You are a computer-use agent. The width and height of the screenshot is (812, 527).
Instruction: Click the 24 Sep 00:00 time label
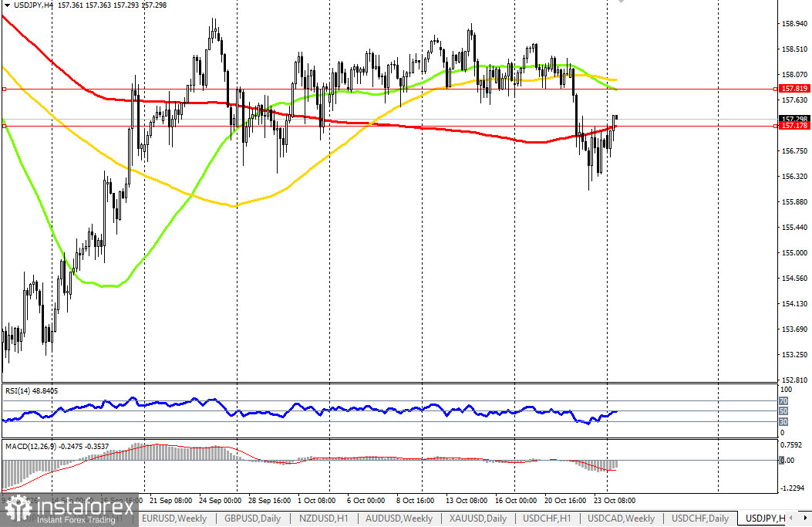220,501
